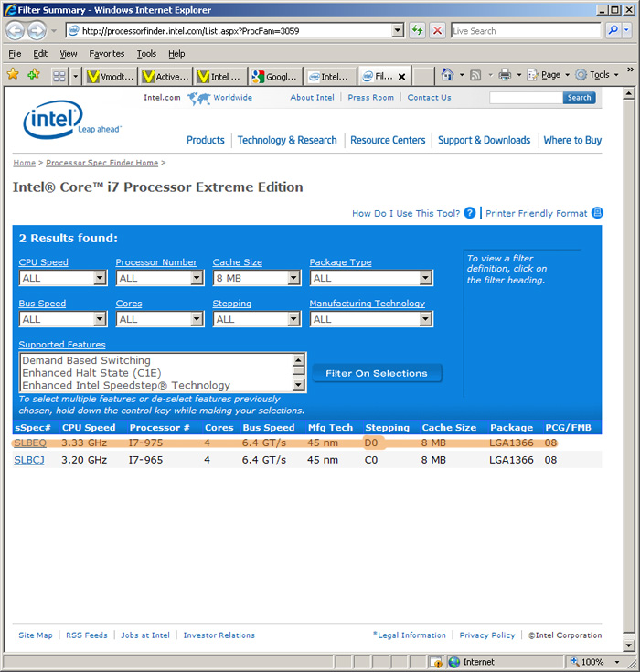Switch to the Vmodt... tab

[111, 76]
